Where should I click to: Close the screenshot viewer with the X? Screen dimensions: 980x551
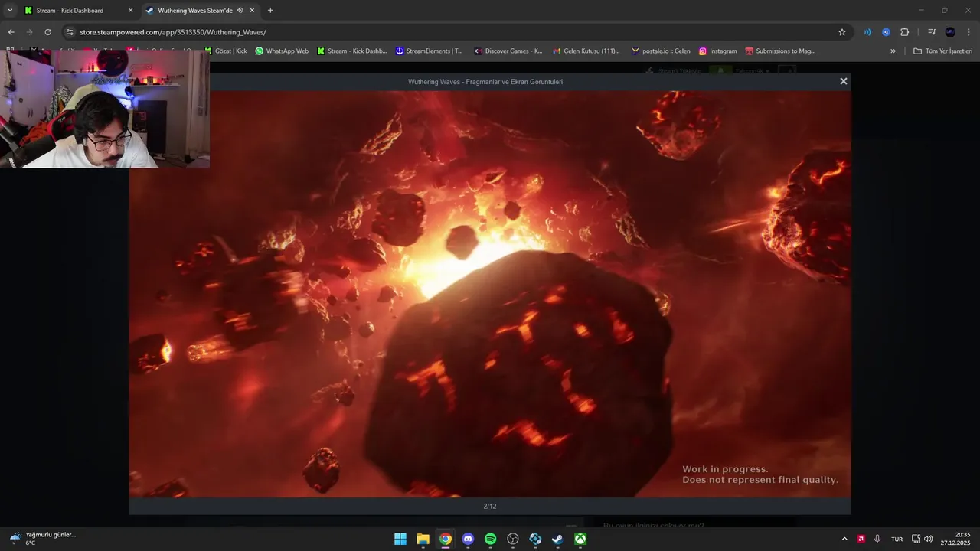[843, 81]
